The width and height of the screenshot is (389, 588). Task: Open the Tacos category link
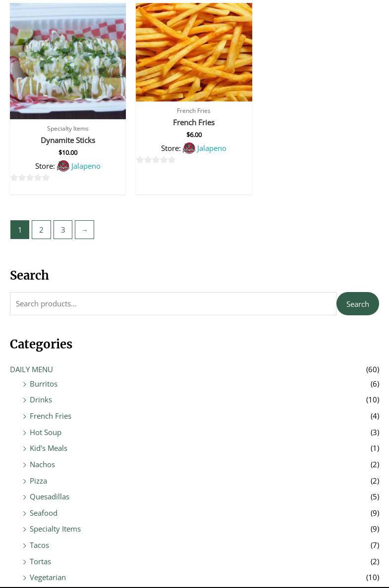pyautogui.click(x=39, y=545)
